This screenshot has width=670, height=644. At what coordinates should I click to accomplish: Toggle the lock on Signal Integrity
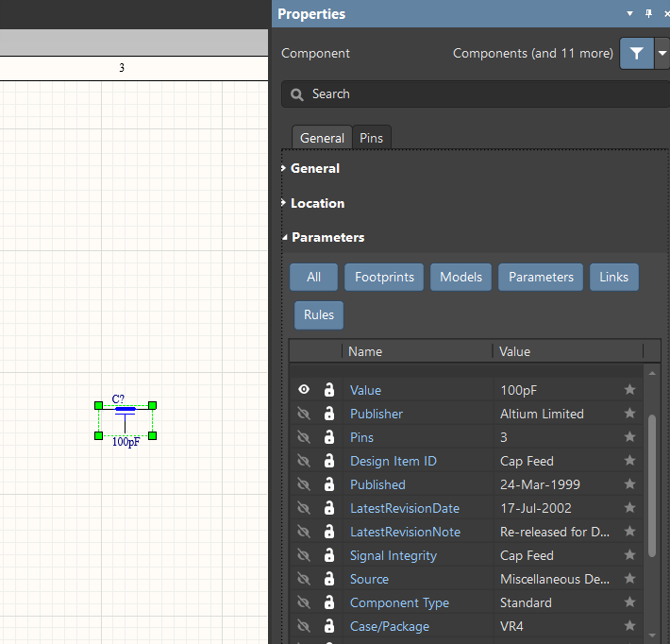(x=329, y=554)
